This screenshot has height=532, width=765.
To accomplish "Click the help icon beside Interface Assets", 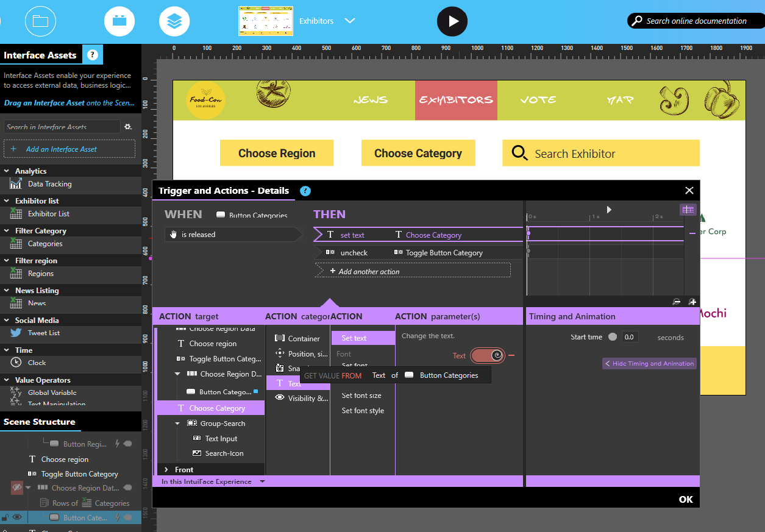I will pyautogui.click(x=93, y=55).
